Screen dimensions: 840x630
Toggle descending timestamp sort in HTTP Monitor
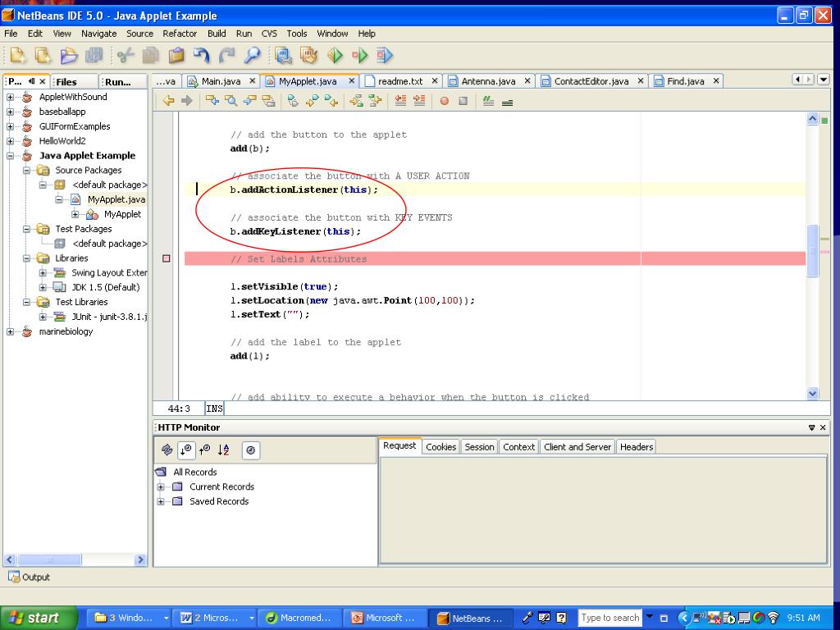186,450
